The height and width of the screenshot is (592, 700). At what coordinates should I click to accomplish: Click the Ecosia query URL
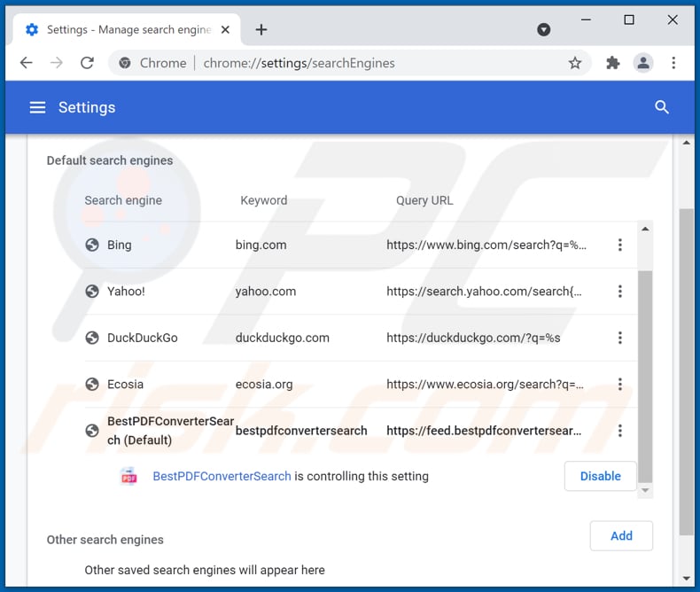click(486, 384)
